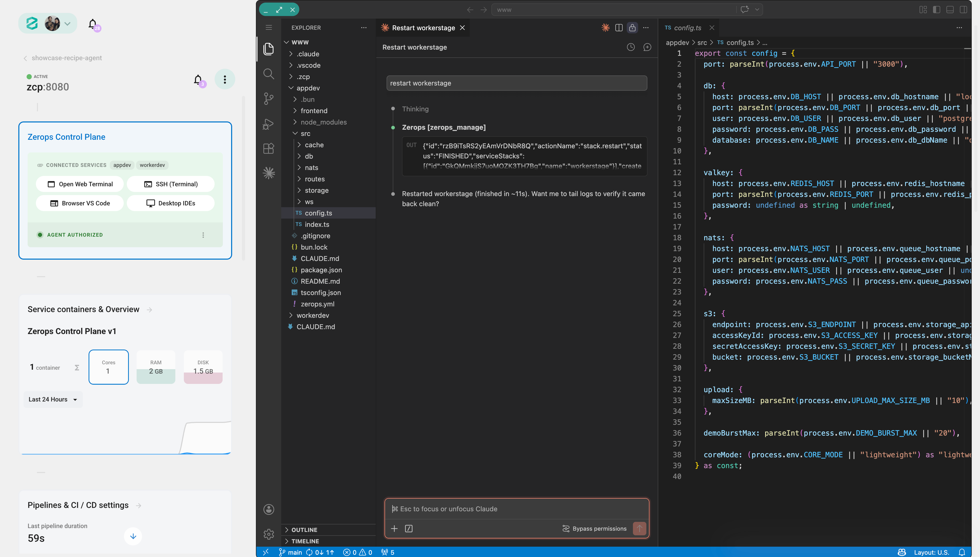Image resolution: width=980 pixels, height=557 pixels.
Task: Click Browser VS Code button
Action: click(80, 203)
